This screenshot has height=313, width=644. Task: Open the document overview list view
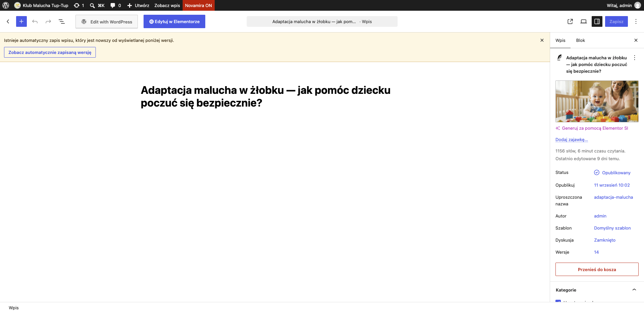pyautogui.click(x=62, y=21)
